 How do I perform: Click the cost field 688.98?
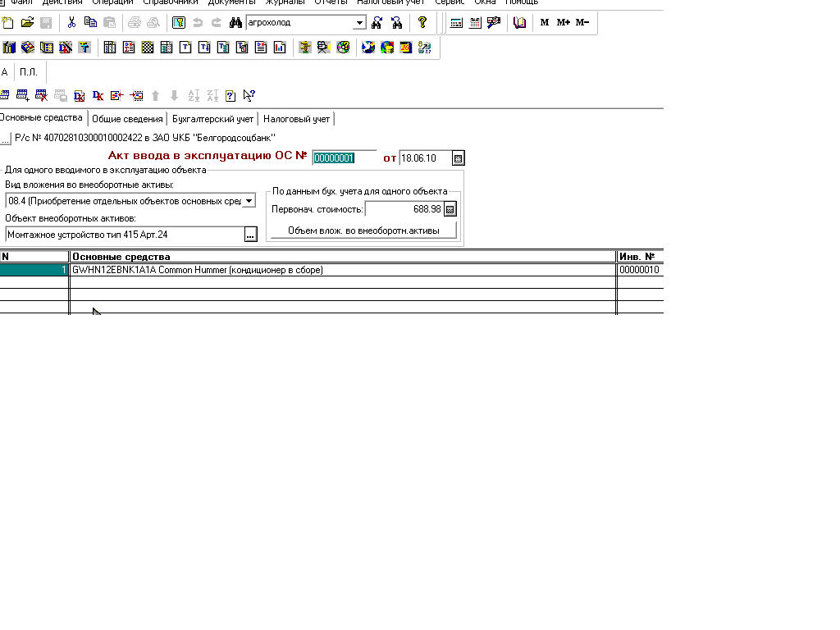point(404,209)
